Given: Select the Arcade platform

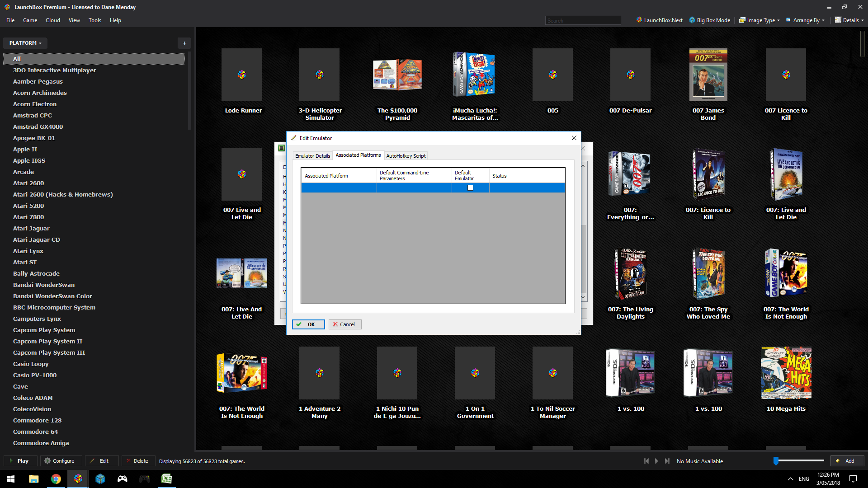Looking at the screenshot, I should pyautogui.click(x=24, y=172).
